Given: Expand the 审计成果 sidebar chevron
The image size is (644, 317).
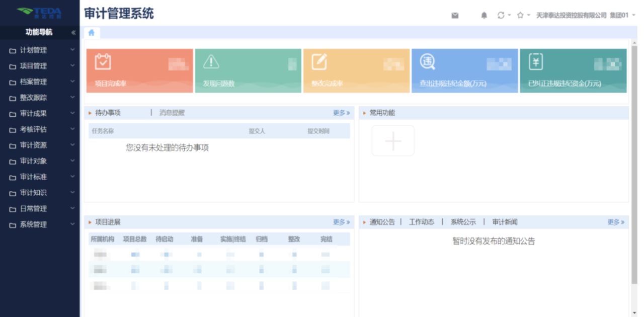Looking at the screenshot, I should pos(72,113).
